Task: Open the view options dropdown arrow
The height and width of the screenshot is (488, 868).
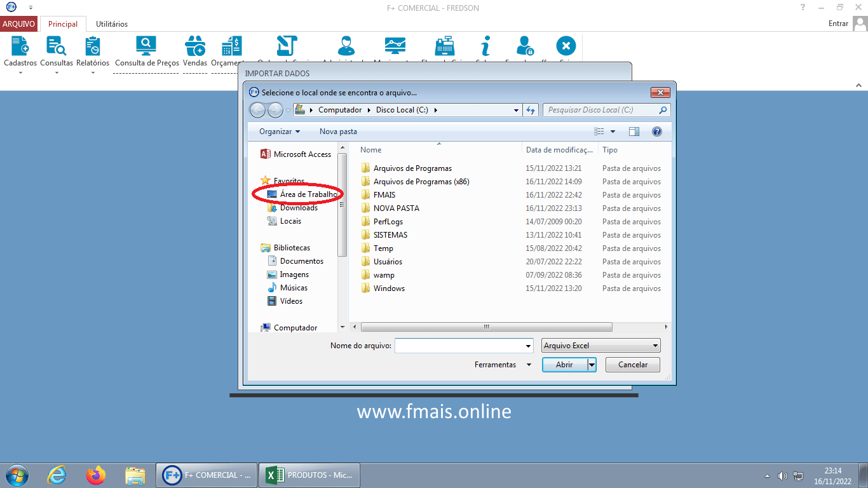Action: 613,132
